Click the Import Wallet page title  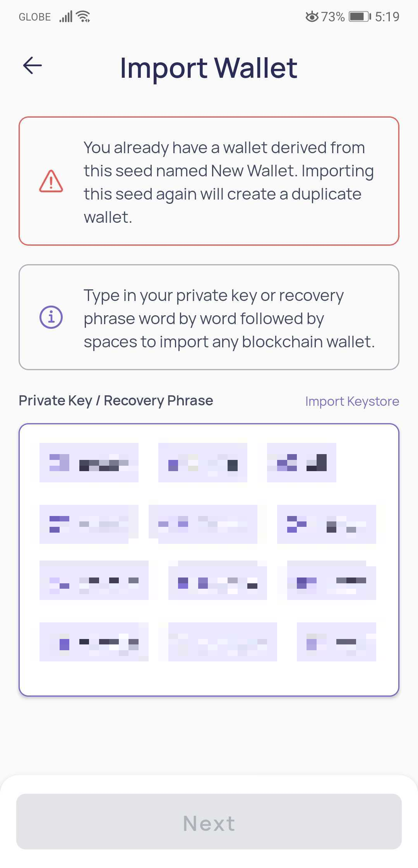pyautogui.click(x=209, y=68)
